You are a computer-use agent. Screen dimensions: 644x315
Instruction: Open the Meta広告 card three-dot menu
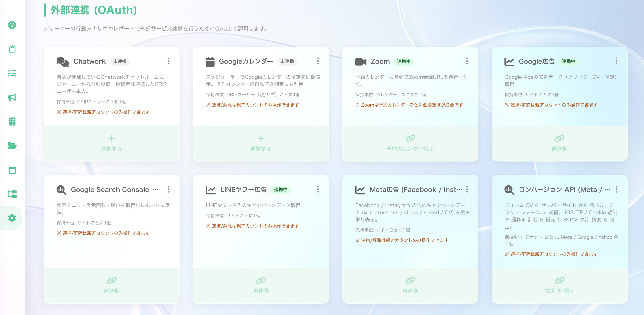coord(467,189)
